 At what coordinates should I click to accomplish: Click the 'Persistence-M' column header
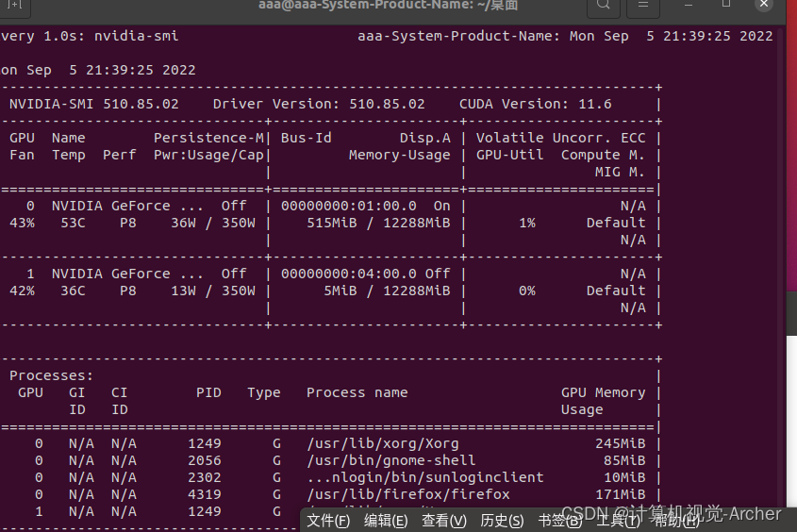(208, 139)
